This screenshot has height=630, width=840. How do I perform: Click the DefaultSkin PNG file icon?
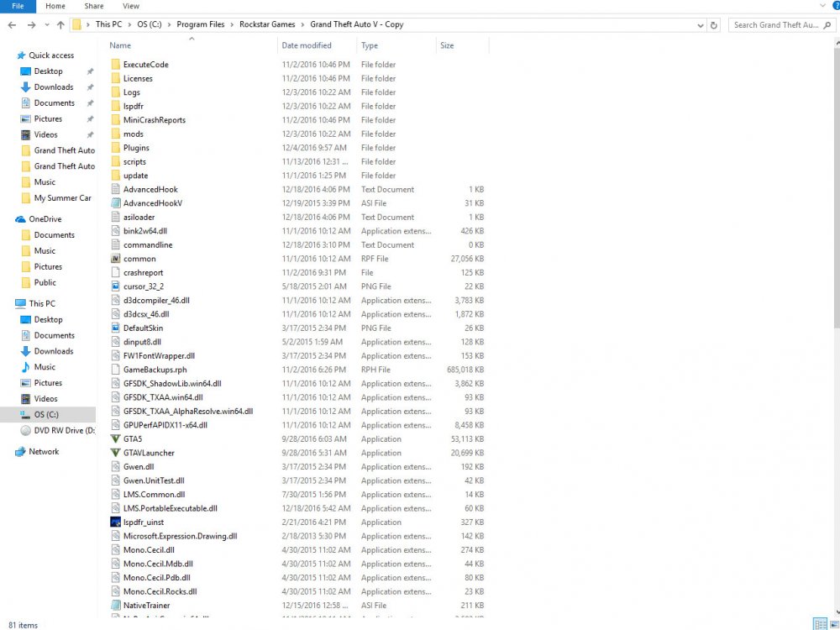(115, 328)
